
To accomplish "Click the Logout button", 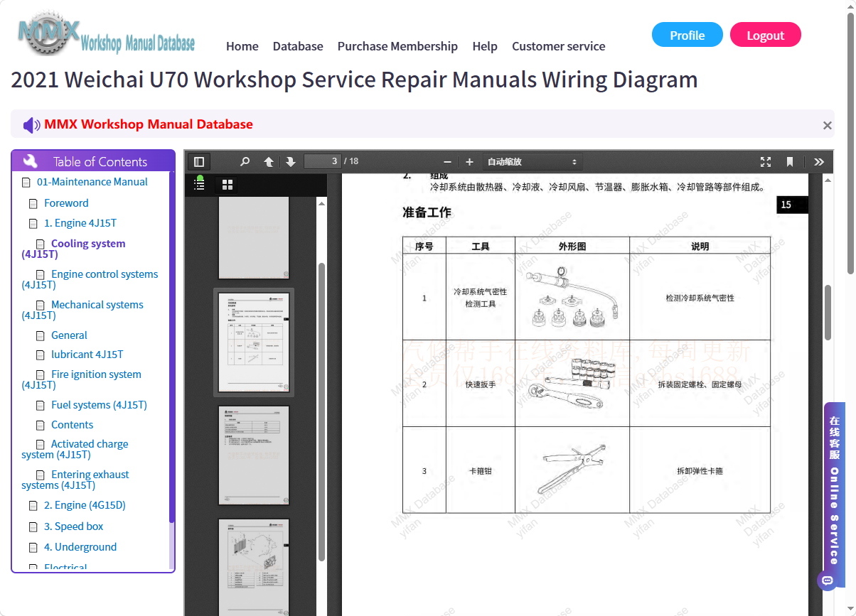I will coord(766,35).
